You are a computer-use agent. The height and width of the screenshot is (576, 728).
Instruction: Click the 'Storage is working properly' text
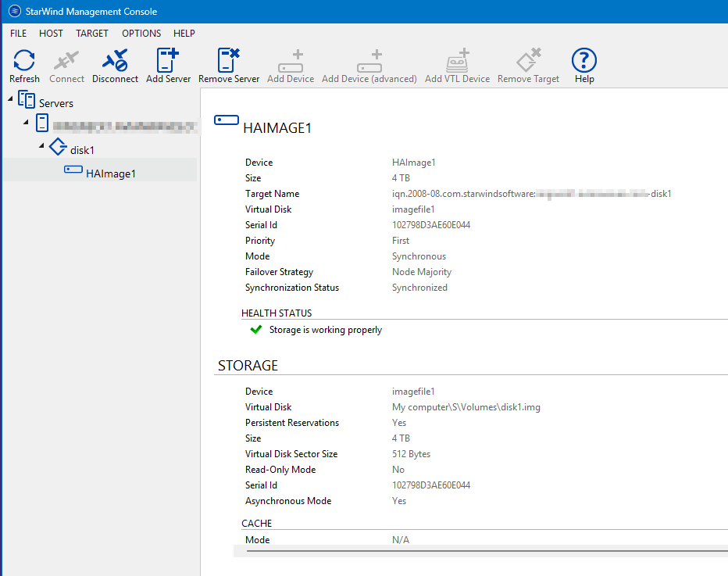pos(326,330)
